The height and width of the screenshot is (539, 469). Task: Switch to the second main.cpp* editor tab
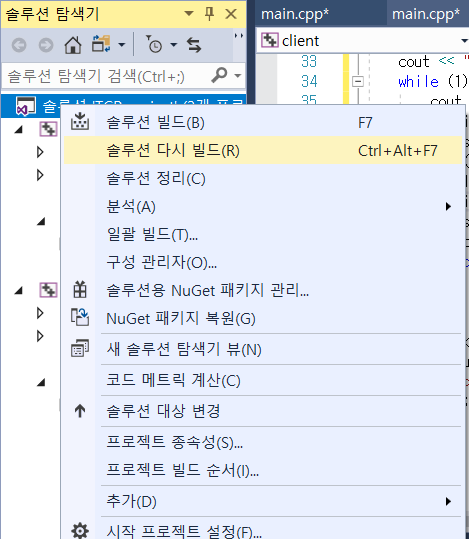pyautogui.click(x=426, y=14)
